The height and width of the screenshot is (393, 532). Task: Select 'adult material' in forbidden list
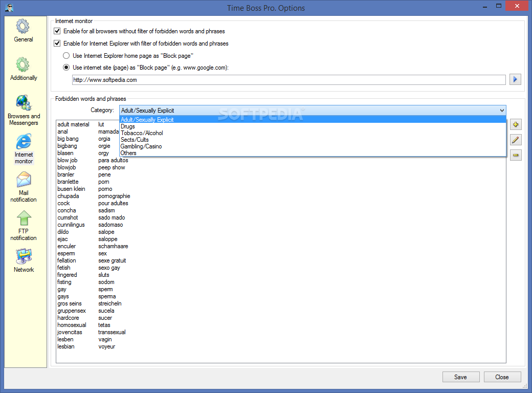(73, 124)
